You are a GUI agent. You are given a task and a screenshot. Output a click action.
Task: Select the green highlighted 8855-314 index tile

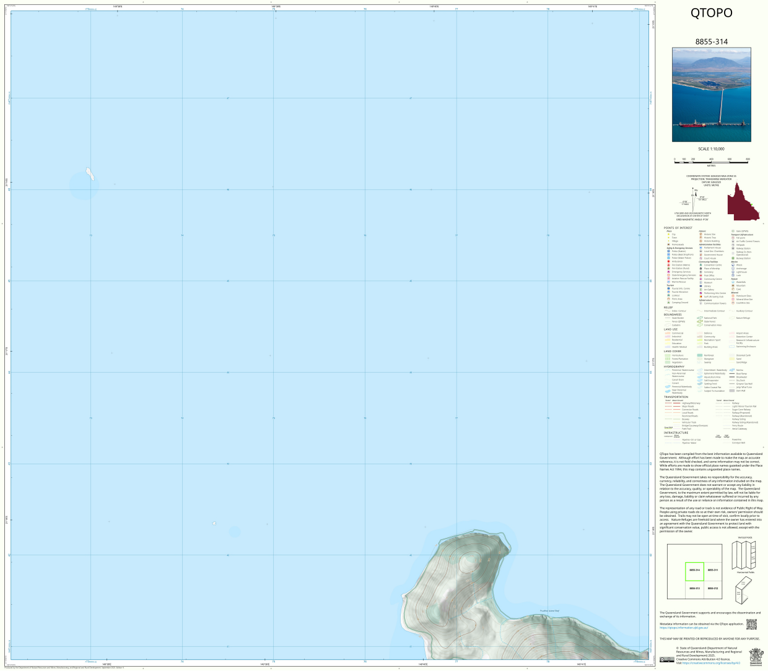pyautogui.click(x=695, y=571)
